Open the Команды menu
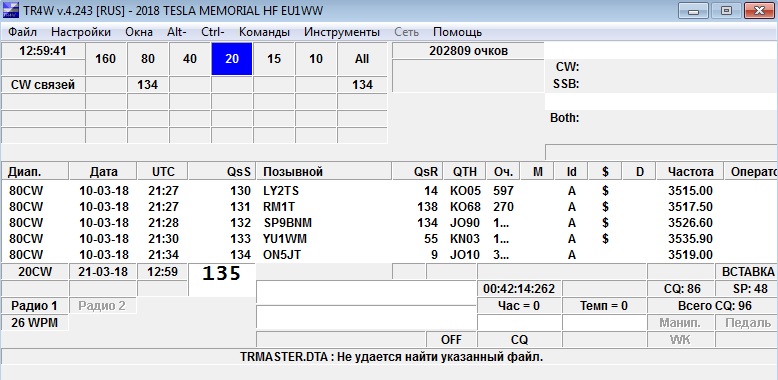 pos(264,32)
